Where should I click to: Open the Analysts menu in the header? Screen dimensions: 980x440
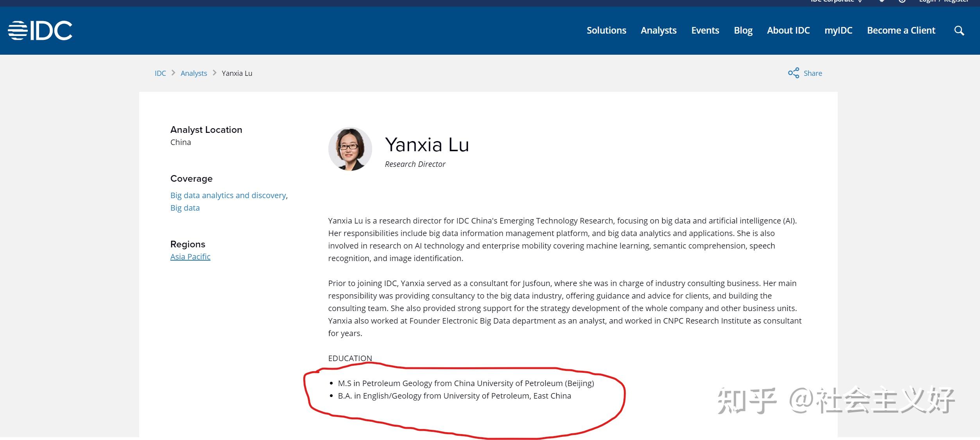[x=659, y=30]
